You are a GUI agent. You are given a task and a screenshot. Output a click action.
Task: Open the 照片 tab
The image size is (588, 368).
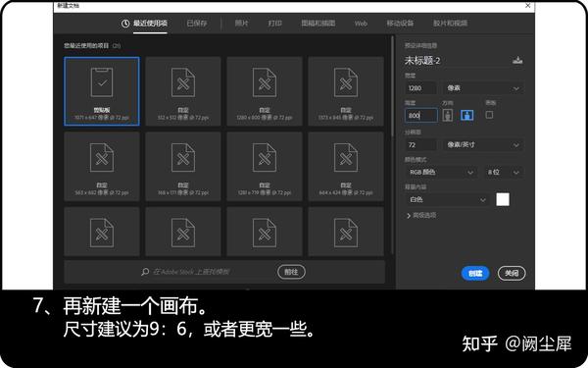point(241,24)
